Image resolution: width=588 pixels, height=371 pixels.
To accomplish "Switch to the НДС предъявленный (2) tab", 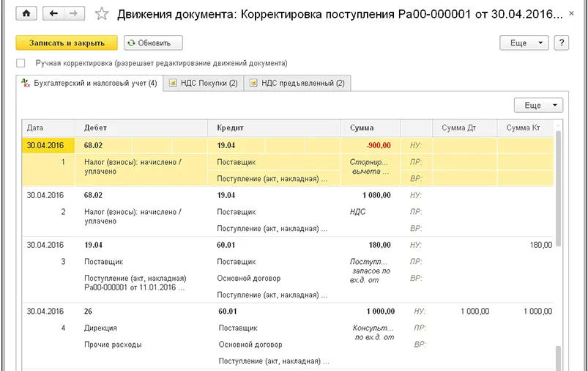I will 297,83.
